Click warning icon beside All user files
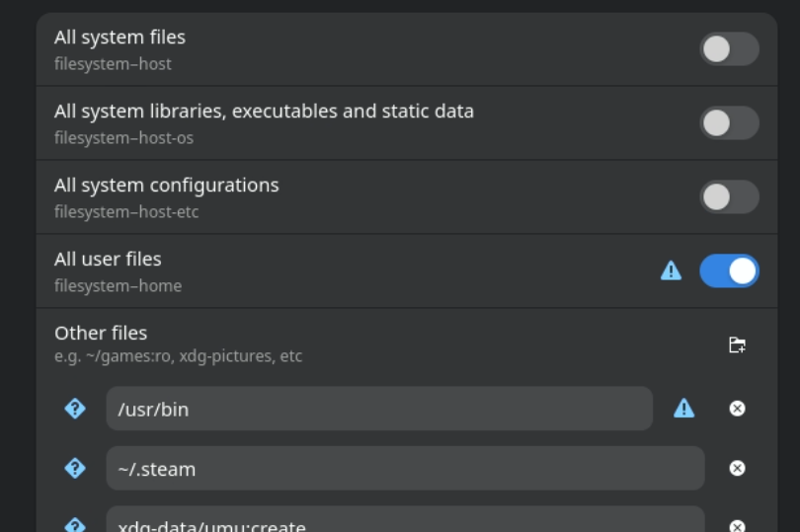The height and width of the screenshot is (532, 800). 671,270
